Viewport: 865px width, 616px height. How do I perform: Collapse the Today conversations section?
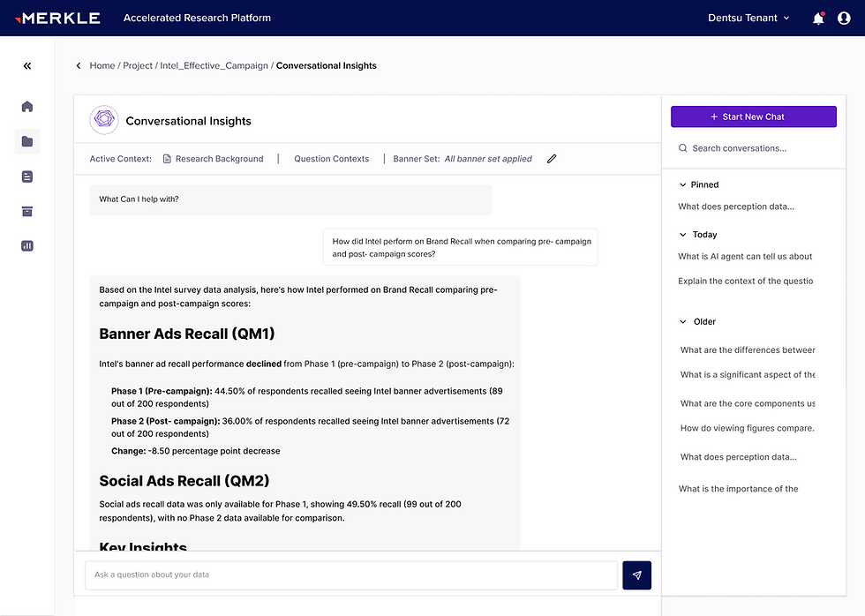(683, 235)
